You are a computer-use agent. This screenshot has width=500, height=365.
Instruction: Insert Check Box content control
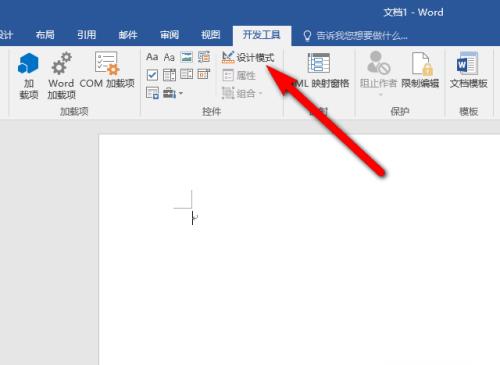click(152, 75)
